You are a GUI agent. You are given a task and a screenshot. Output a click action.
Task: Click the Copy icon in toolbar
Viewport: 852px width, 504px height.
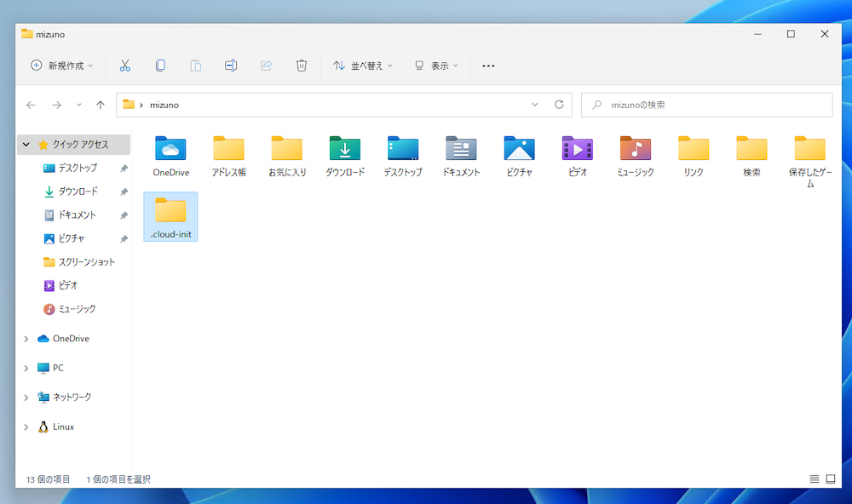(x=160, y=66)
